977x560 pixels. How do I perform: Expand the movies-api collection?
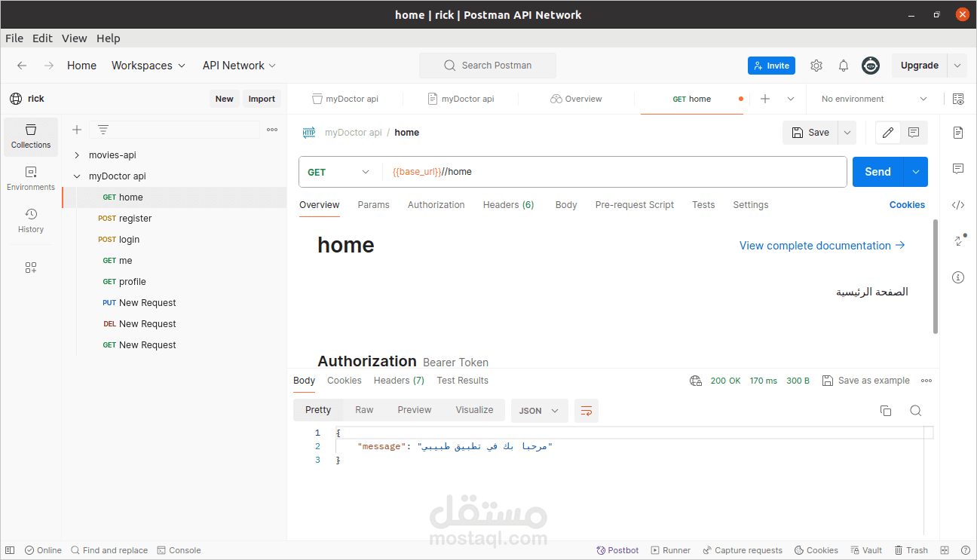77,155
